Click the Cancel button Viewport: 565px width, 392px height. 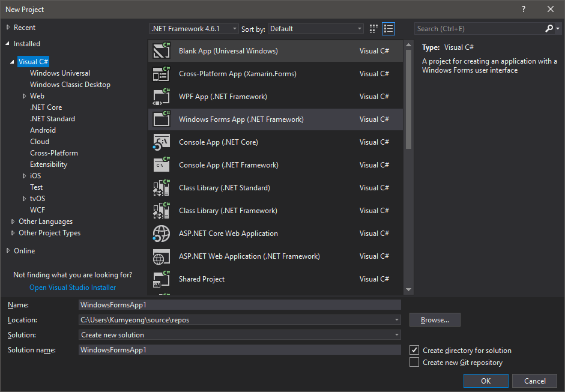[x=535, y=381]
